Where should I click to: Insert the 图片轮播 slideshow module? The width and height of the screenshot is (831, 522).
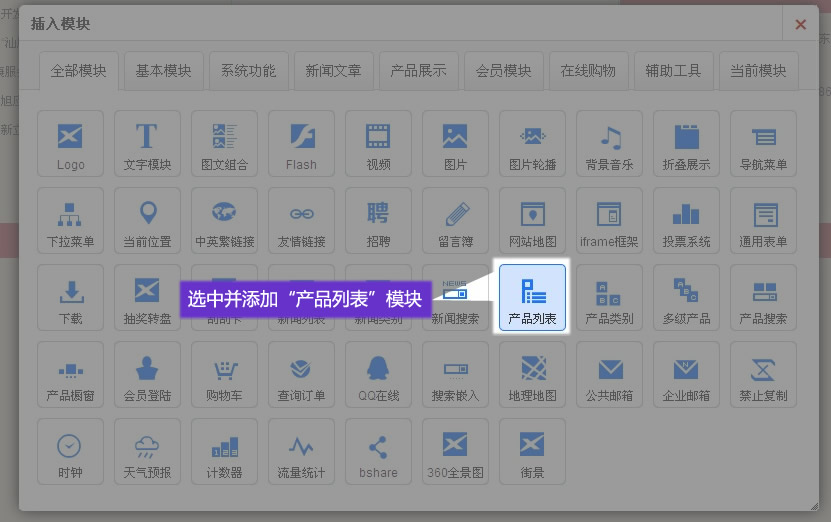click(532, 143)
